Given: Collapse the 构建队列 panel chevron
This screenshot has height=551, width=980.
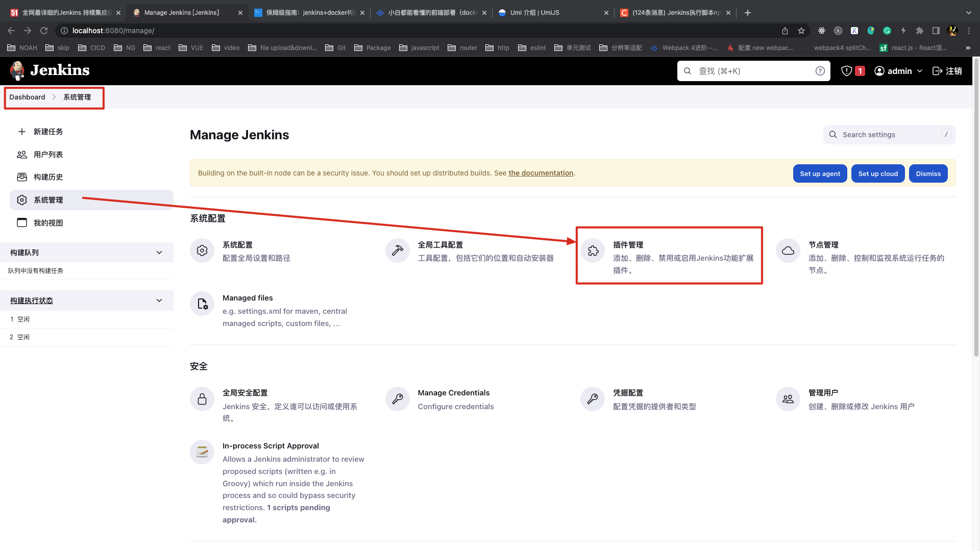Looking at the screenshot, I should (159, 253).
